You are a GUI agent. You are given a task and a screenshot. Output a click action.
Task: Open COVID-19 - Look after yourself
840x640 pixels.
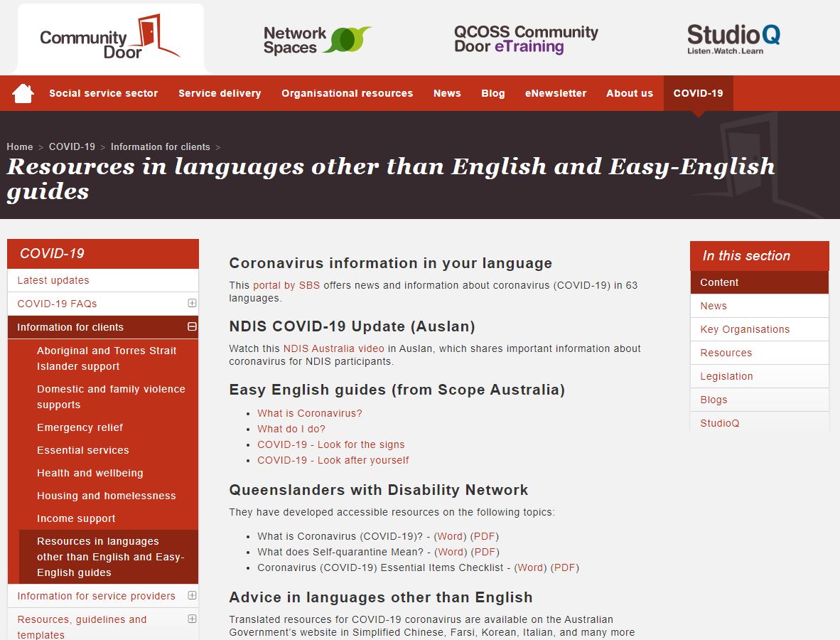coord(333,460)
